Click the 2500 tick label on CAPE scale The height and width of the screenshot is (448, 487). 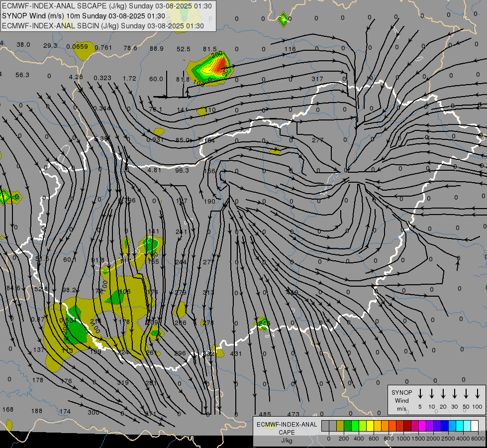click(448, 439)
